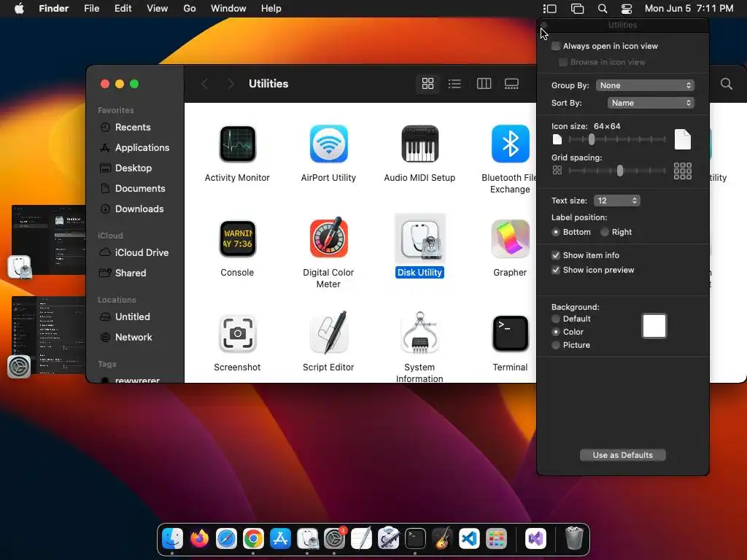Enable Always open in icon view

point(555,46)
